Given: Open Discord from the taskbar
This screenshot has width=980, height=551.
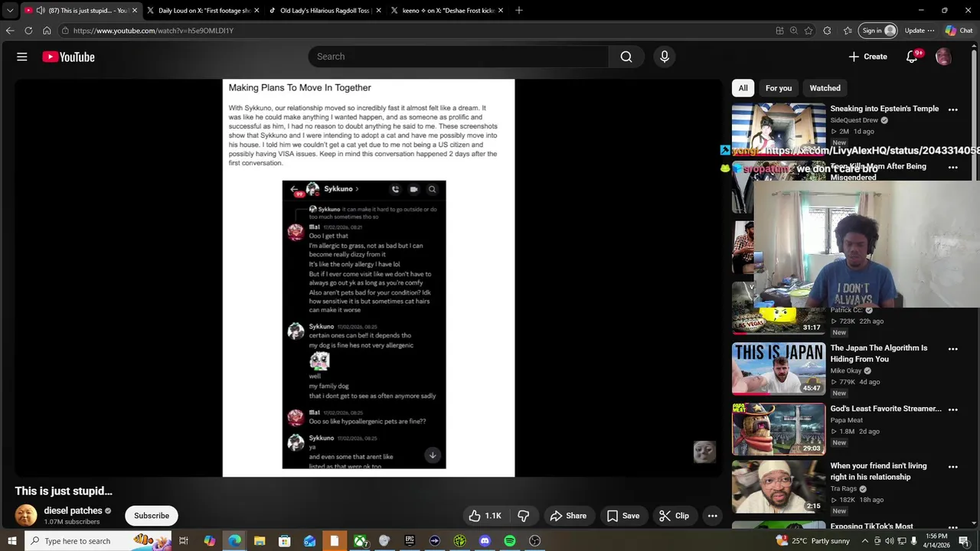Looking at the screenshot, I should tap(485, 541).
